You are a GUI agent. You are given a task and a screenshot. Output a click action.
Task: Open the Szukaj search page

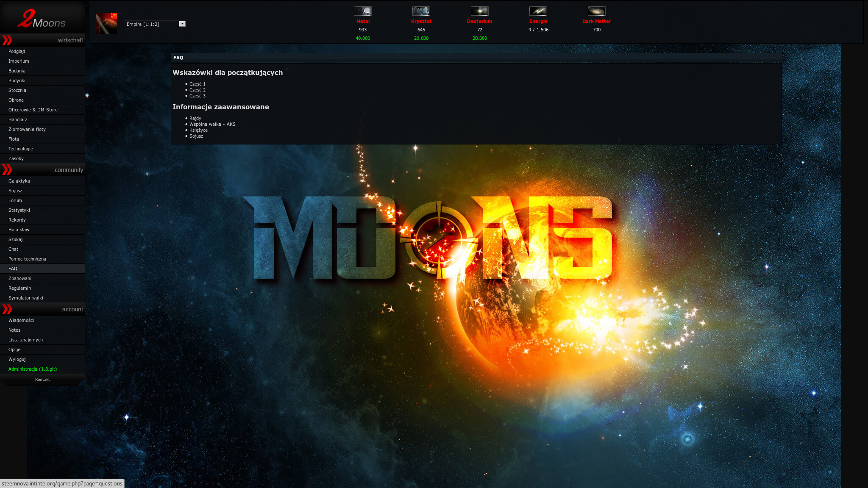[x=42, y=239]
